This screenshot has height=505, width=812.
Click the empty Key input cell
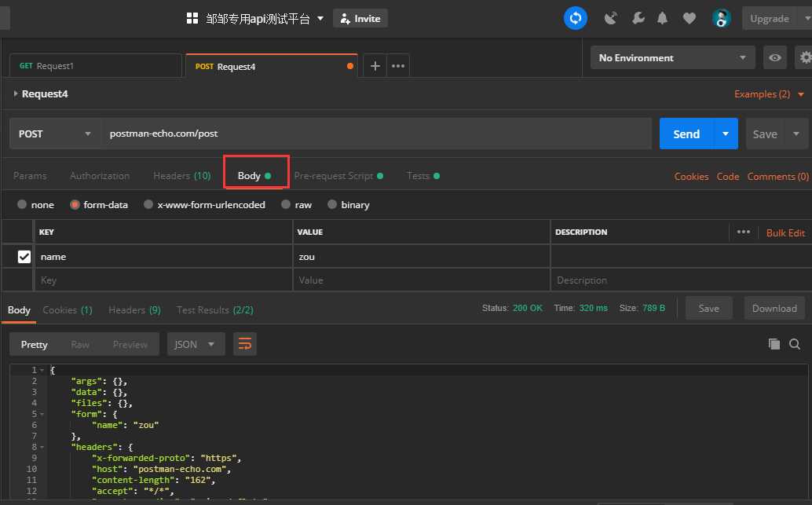163,280
